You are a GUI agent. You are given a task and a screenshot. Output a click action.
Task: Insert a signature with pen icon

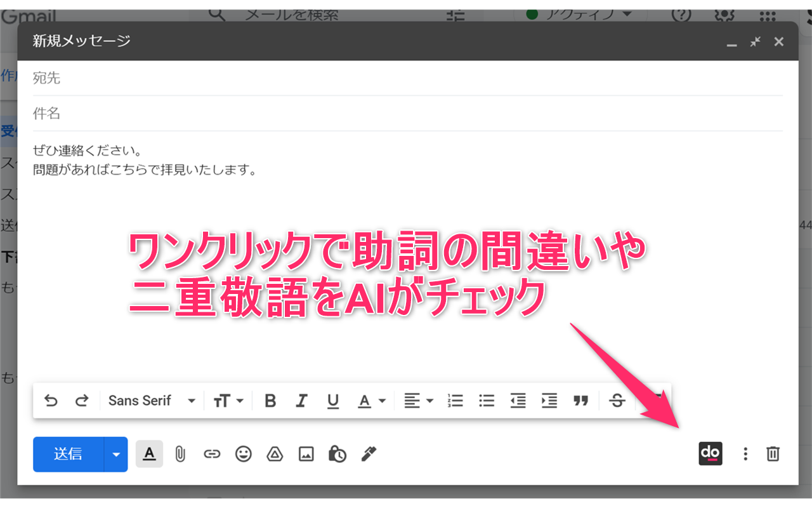369,454
